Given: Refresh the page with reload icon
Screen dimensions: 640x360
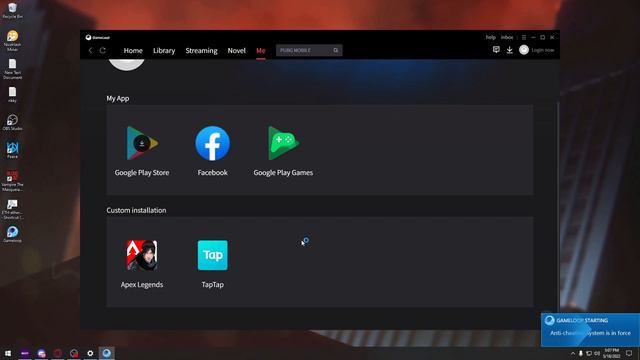Looking at the screenshot, I should 103,50.
